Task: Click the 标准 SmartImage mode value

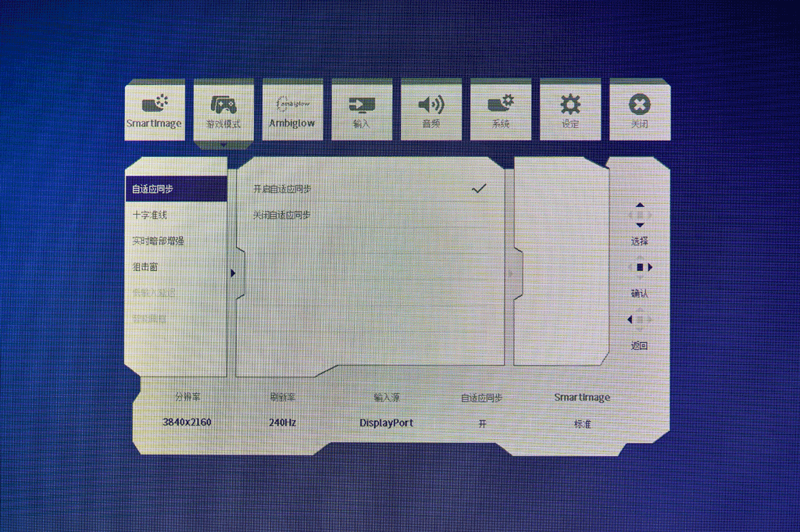Action: tap(582, 423)
